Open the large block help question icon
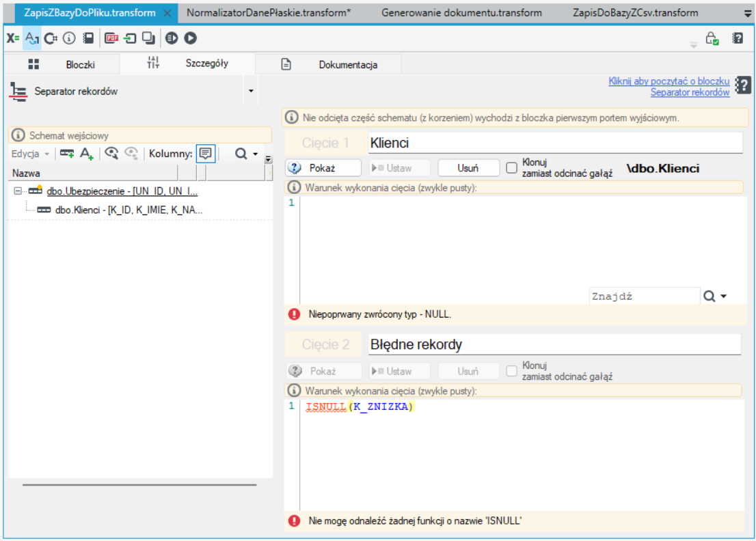 743,85
